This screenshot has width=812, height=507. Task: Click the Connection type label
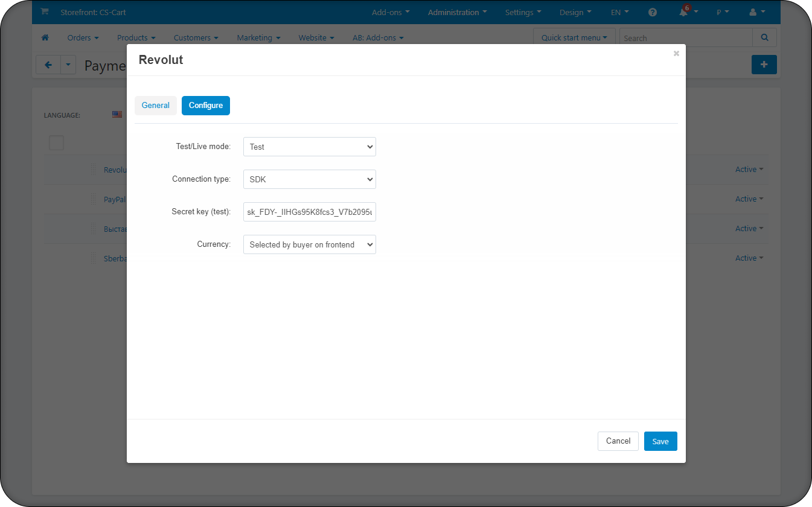202,179
